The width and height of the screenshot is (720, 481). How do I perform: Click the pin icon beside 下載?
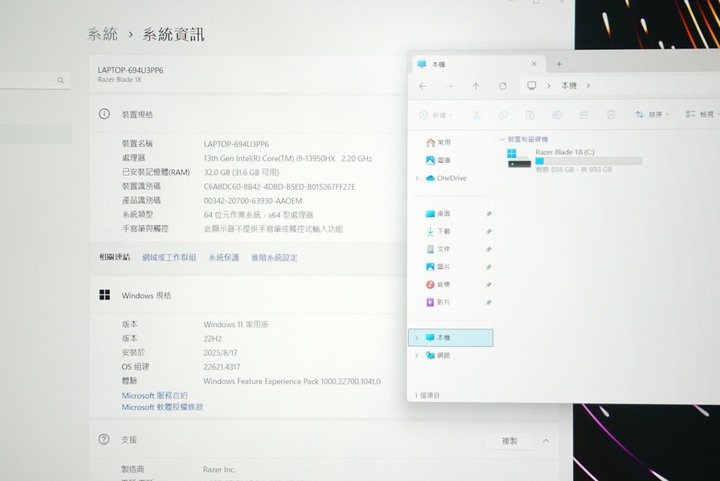489,232
